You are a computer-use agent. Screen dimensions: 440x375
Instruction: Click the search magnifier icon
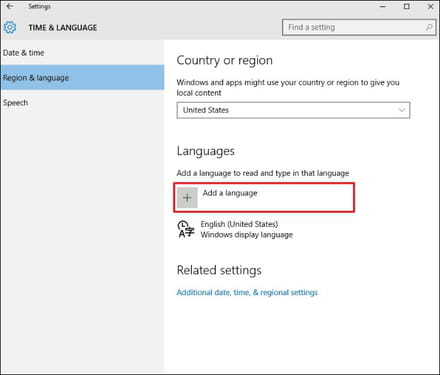429,27
